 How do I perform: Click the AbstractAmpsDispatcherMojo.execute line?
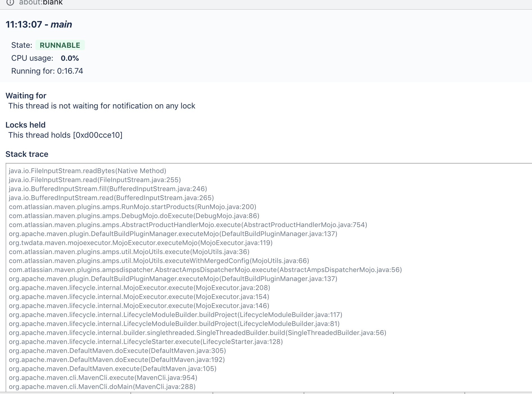pos(206,270)
